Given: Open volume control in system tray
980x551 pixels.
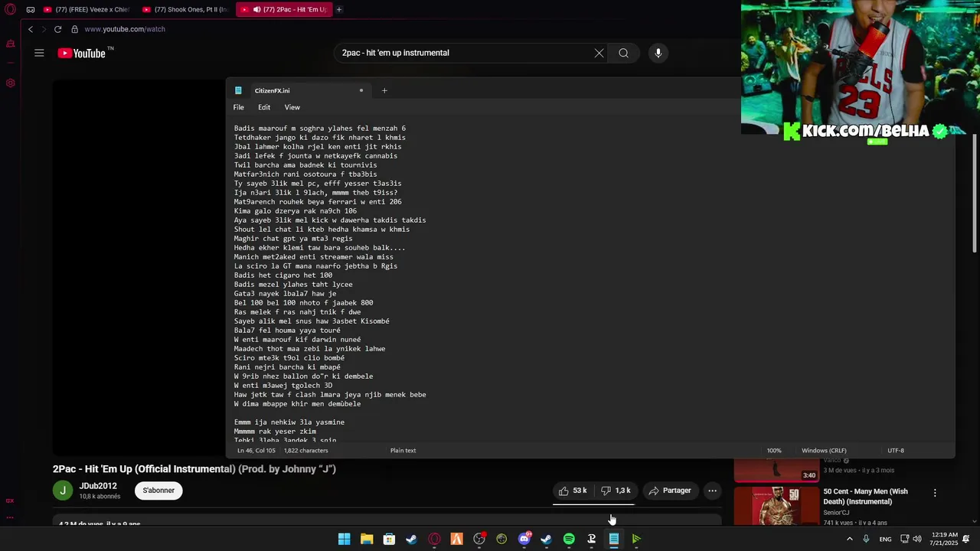Looking at the screenshot, I should point(917,539).
